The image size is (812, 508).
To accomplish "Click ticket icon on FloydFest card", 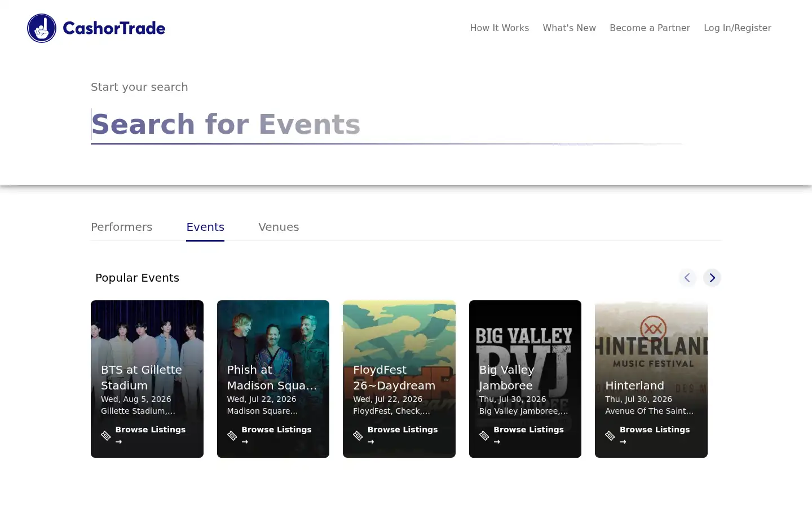I will click(358, 435).
